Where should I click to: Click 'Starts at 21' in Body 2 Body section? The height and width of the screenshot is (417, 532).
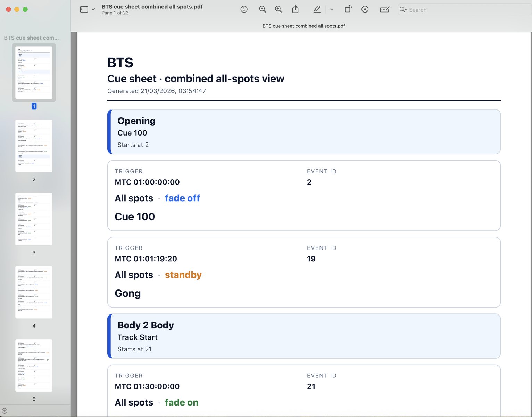tap(135, 349)
